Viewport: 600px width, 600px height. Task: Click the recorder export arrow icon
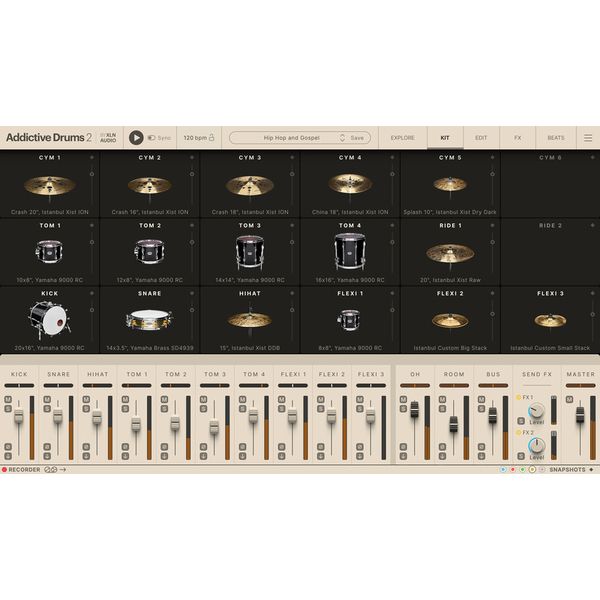(63, 470)
